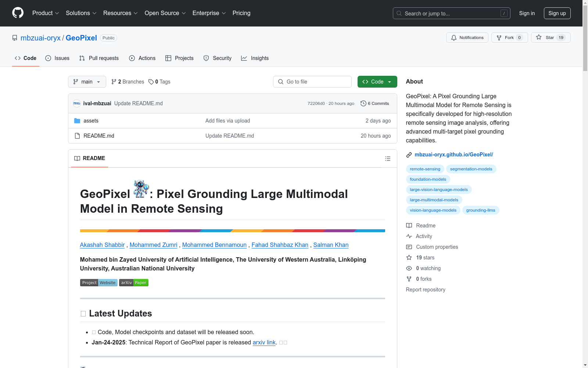This screenshot has height=368, width=588.
Task: Click the Search or jump to field
Action: coord(452,13)
